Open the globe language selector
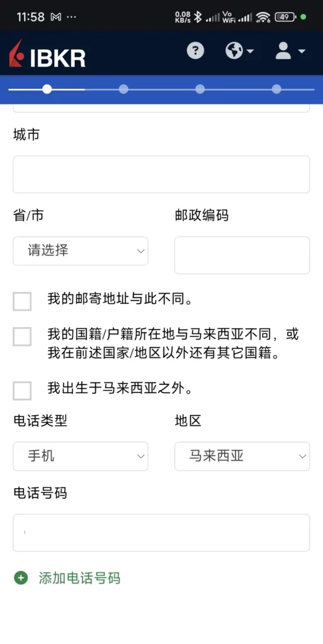This screenshot has width=323, height=644. tap(240, 51)
